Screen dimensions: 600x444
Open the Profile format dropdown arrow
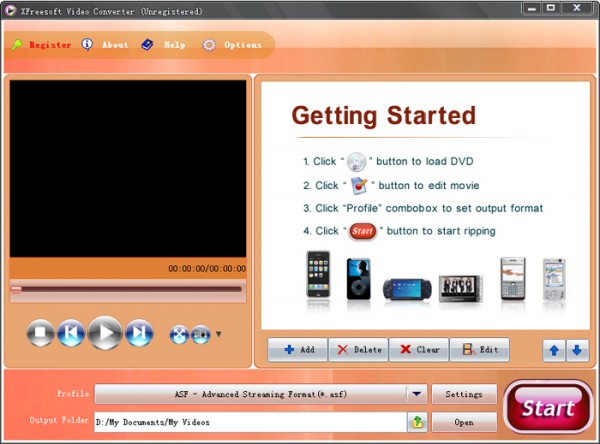point(417,394)
